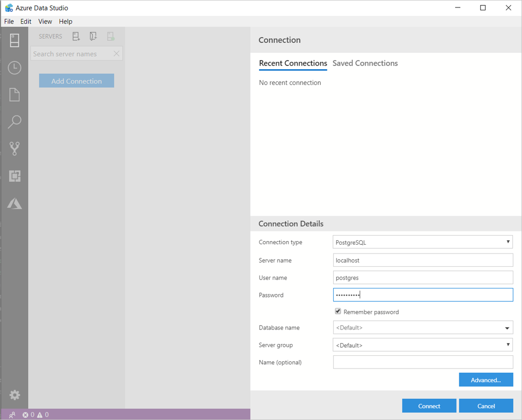This screenshot has width=522, height=420.
Task: Click the Connect button
Action: [x=429, y=406]
